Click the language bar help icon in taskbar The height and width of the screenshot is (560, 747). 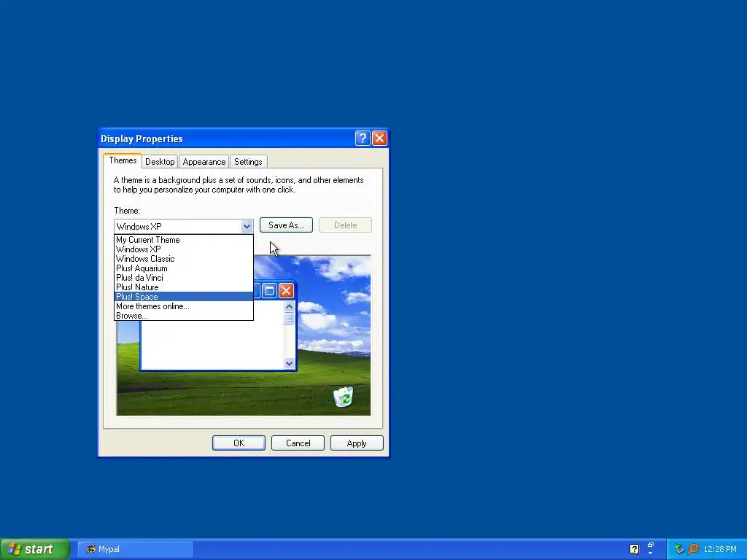pos(634,549)
